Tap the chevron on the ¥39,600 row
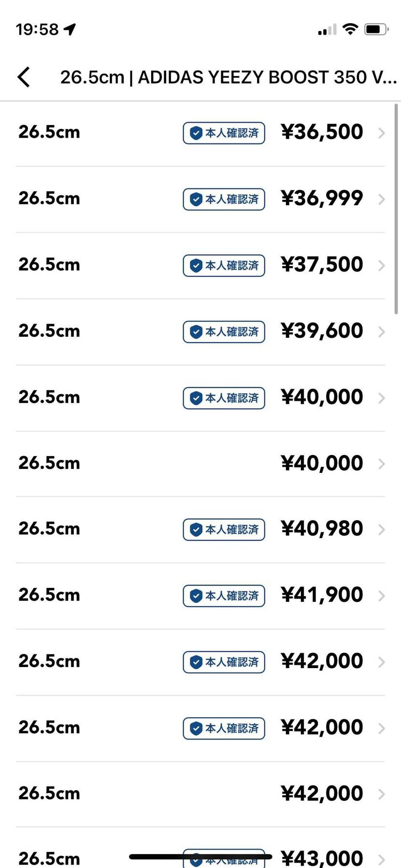Image resolution: width=401 pixels, height=868 pixels. coord(381,331)
